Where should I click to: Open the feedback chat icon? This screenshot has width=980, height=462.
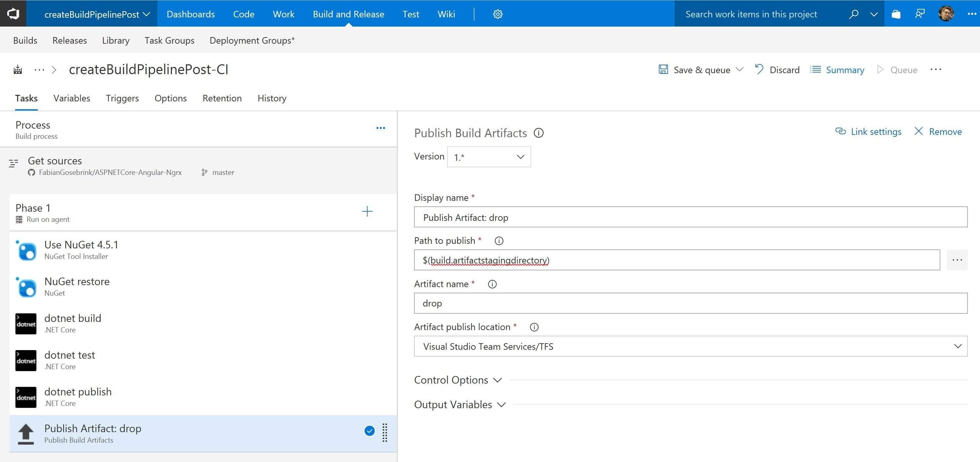tap(920, 14)
